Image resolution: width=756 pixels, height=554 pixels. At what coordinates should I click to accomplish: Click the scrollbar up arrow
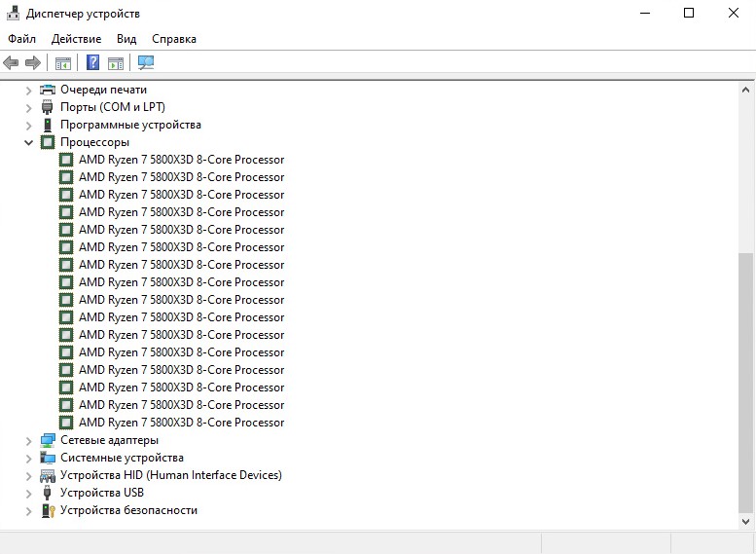click(746, 90)
